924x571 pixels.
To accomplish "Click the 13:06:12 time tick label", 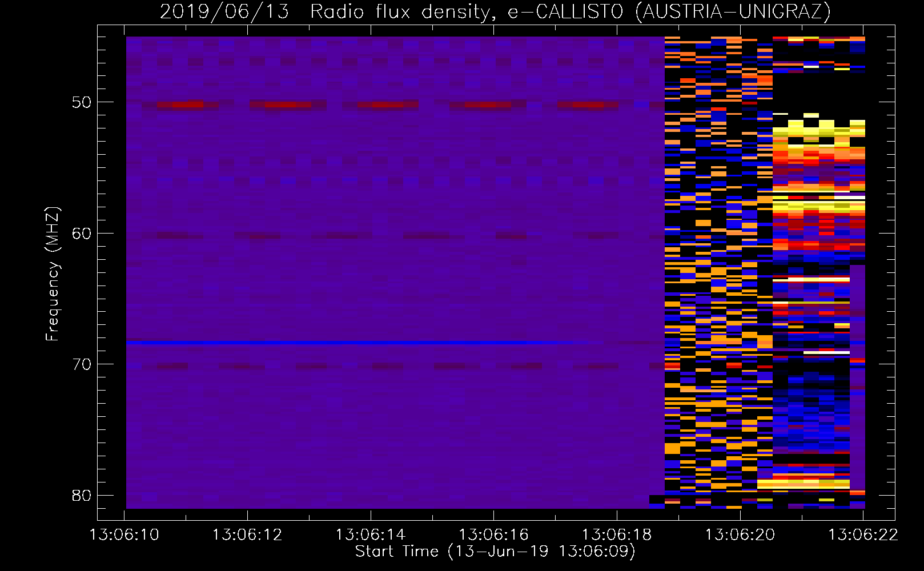I will (248, 535).
